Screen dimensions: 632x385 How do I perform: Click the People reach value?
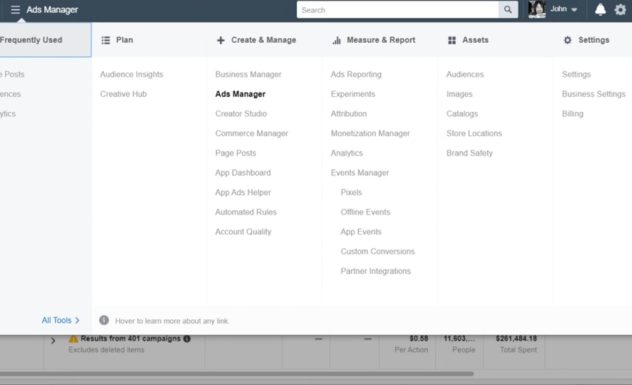click(459, 339)
